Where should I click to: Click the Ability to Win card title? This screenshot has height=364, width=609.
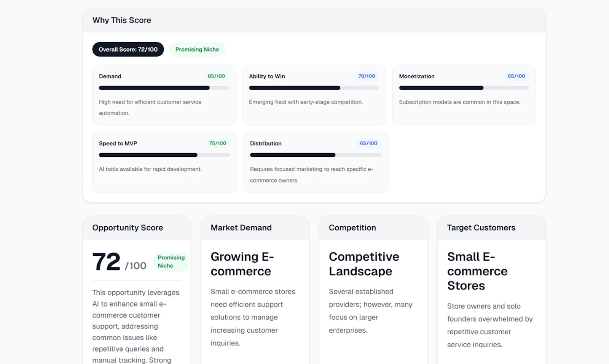click(267, 76)
